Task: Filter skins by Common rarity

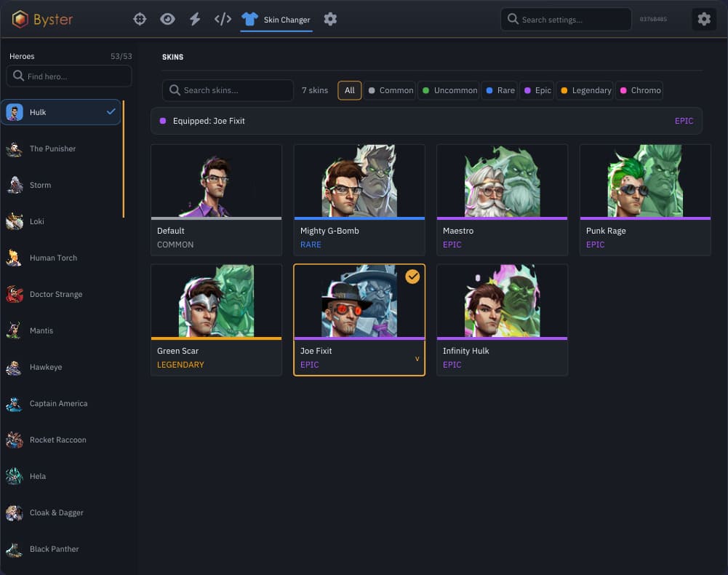Action: 390,90
